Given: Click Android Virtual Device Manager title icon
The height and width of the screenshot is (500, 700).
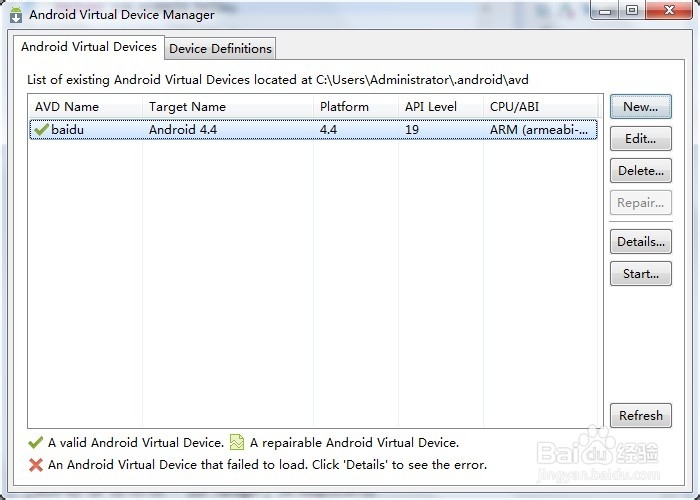Looking at the screenshot, I should (x=16, y=15).
